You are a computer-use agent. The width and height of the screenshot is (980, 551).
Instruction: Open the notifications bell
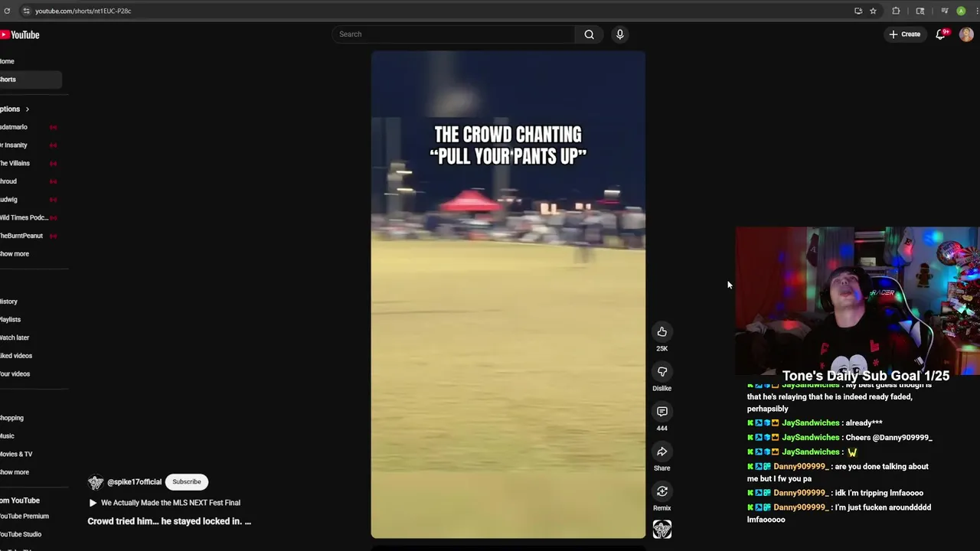pyautogui.click(x=941, y=34)
